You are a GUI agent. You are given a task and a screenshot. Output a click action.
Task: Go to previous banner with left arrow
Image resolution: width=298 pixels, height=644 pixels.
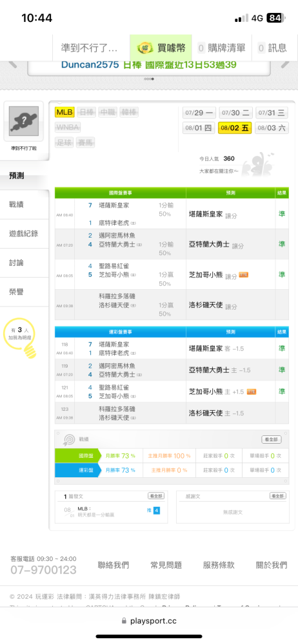[13, 64]
